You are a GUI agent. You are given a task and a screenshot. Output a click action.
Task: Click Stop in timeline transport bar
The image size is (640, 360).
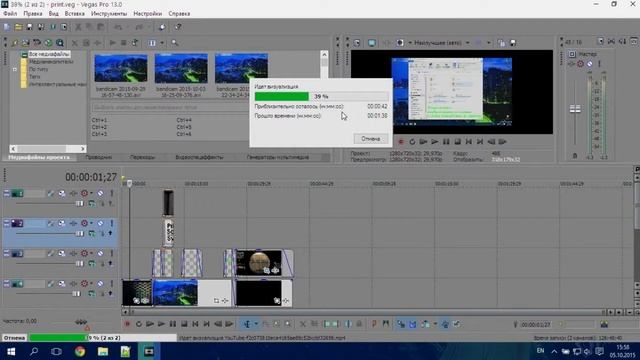[184, 324]
